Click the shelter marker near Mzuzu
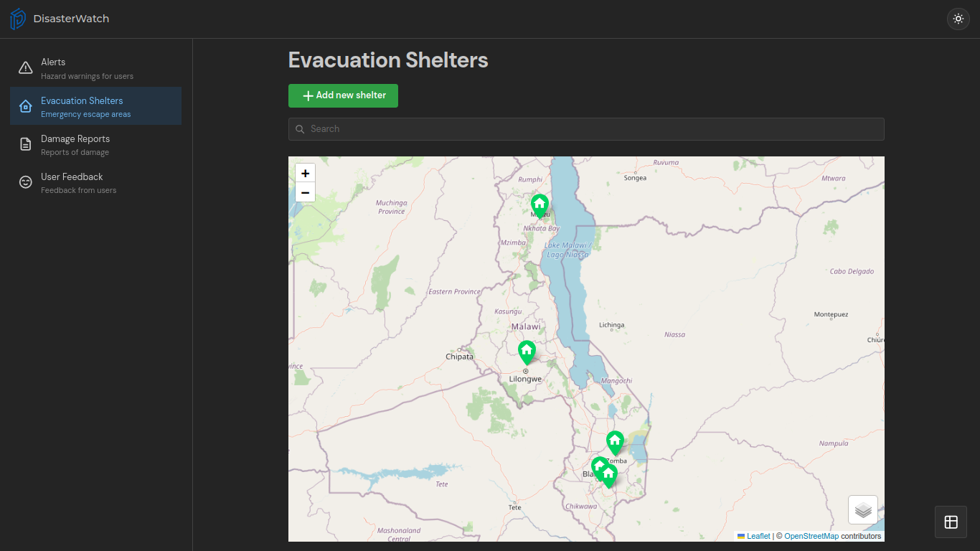This screenshot has height=551, width=980. point(540,205)
